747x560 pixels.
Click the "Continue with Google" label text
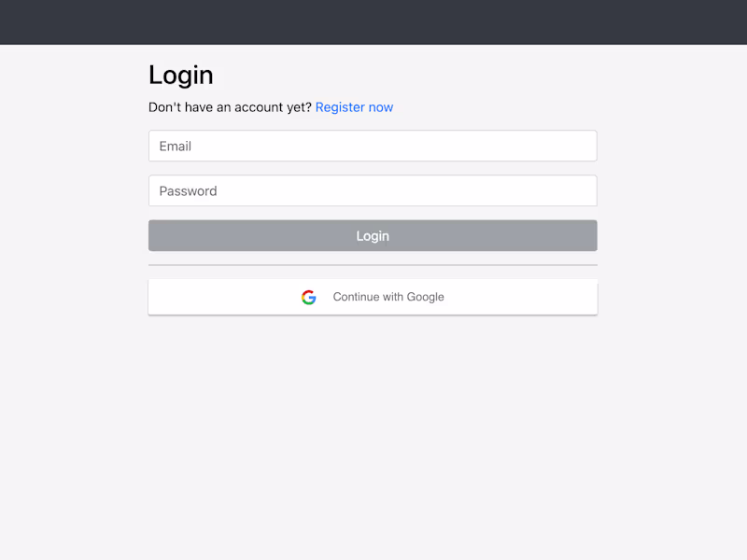point(388,297)
